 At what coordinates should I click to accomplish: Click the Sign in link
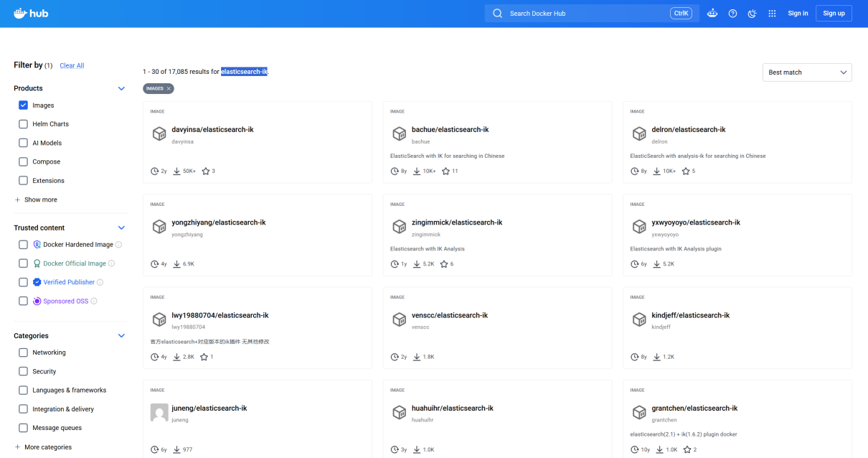(798, 13)
